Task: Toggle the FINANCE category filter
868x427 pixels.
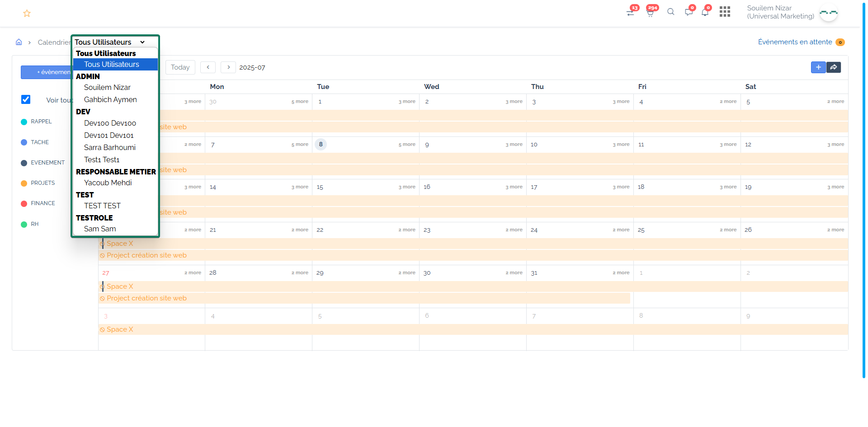Action: (42, 203)
